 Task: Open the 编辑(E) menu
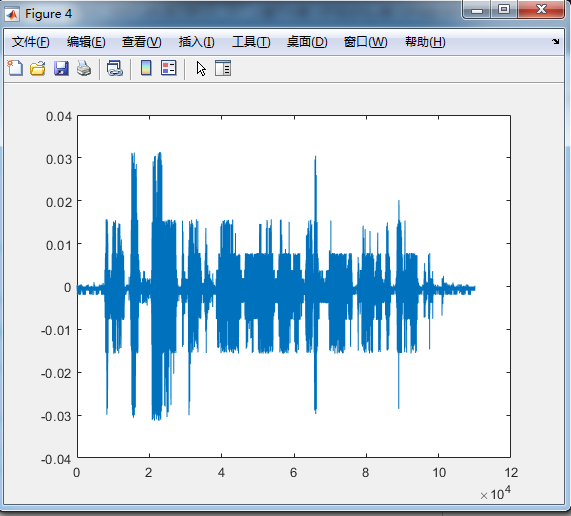86,42
